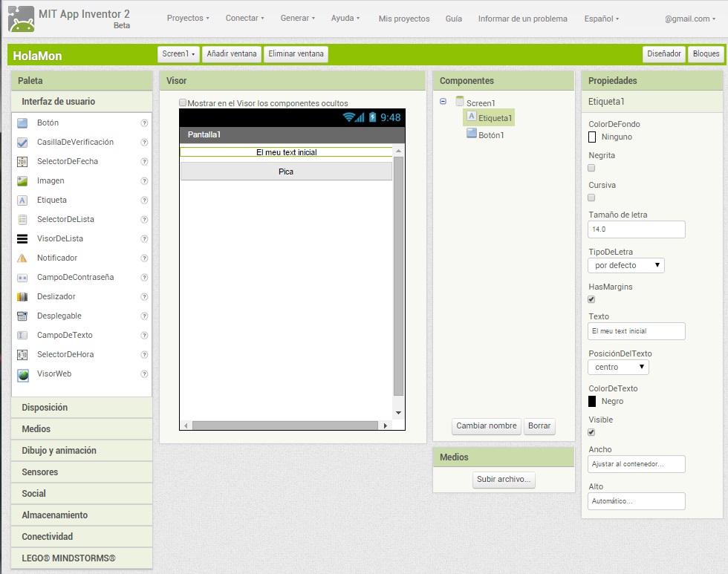Image resolution: width=728 pixels, height=574 pixels.
Task: Click the MIT App Inventor android logo
Action: (22, 19)
